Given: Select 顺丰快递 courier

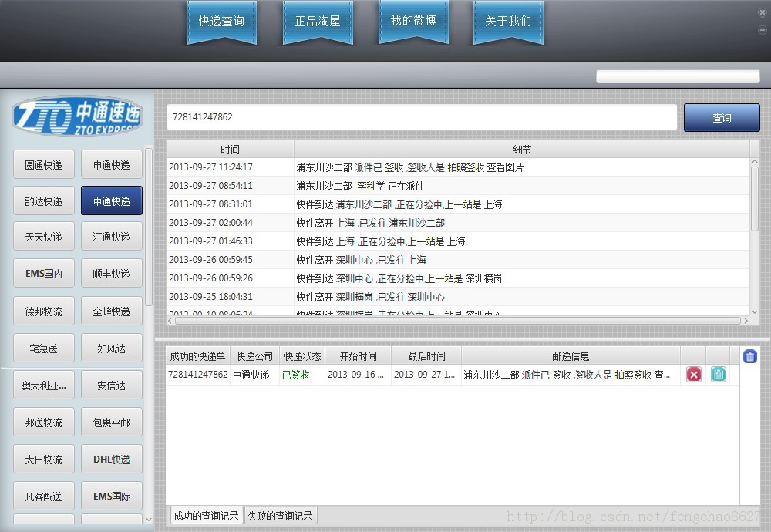Looking at the screenshot, I should point(112,274).
